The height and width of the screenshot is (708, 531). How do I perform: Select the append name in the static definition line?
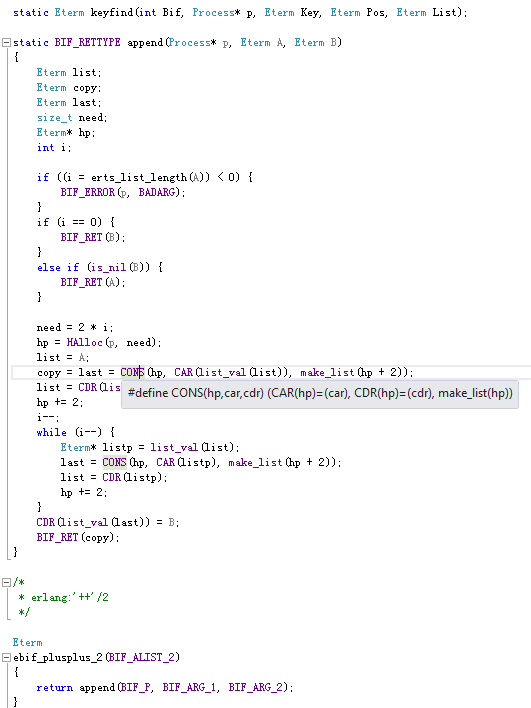point(145,42)
